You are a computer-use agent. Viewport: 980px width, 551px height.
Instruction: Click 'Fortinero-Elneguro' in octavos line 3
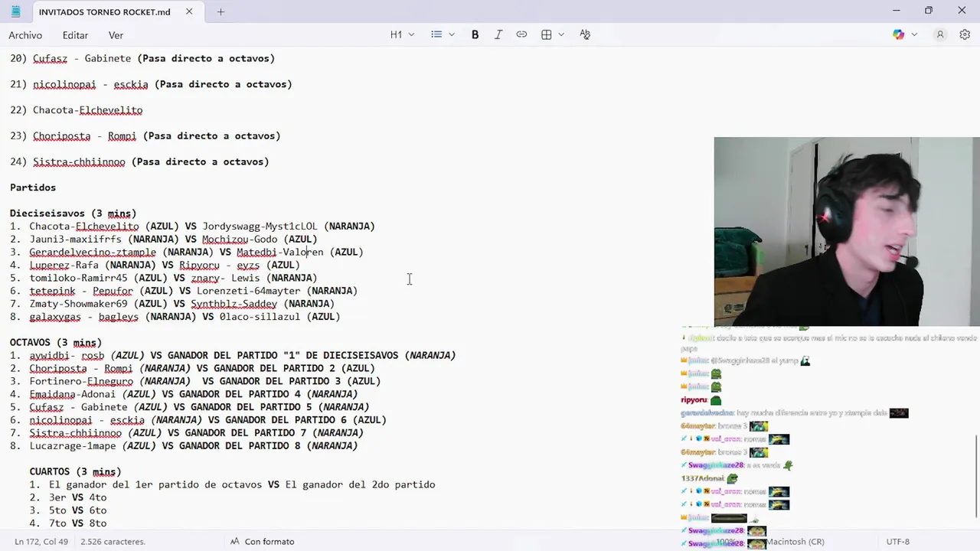[x=81, y=381]
